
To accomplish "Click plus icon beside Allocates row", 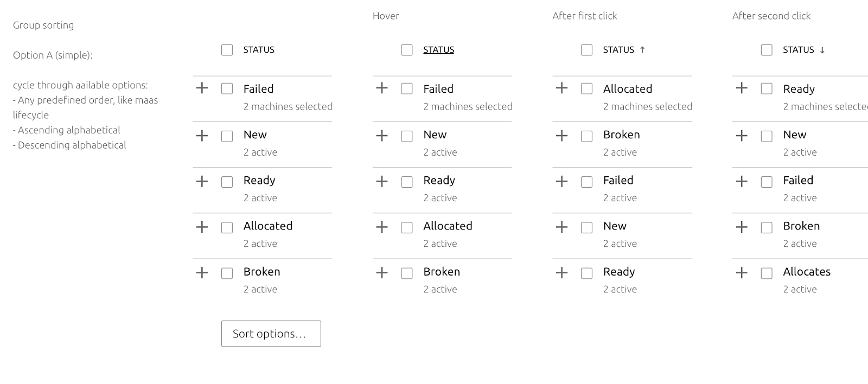I will (x=742, y=273).
